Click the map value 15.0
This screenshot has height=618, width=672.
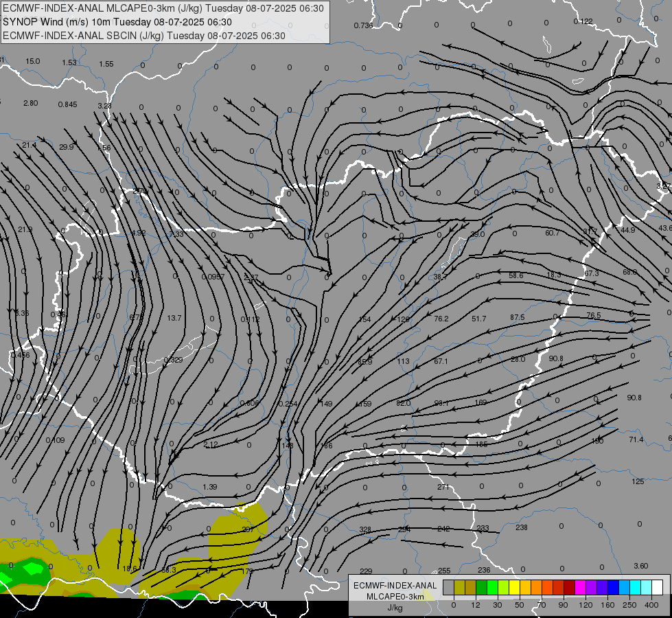pos(32,61)
